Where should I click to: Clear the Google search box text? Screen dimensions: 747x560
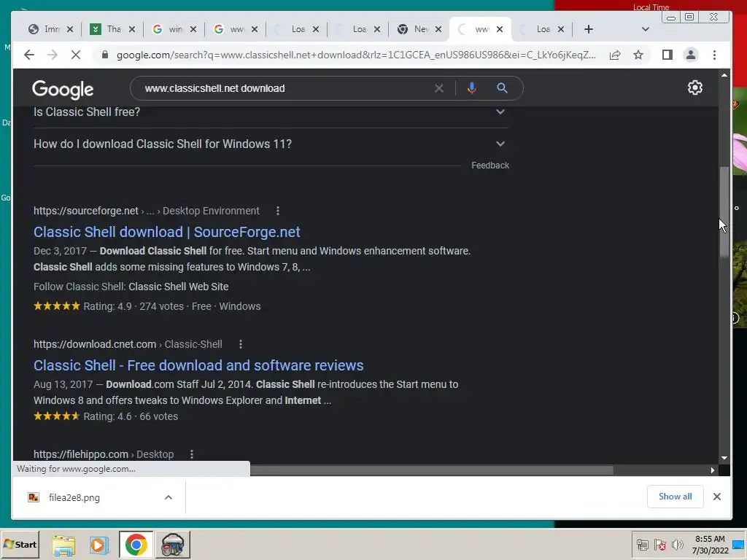[438, 88]
